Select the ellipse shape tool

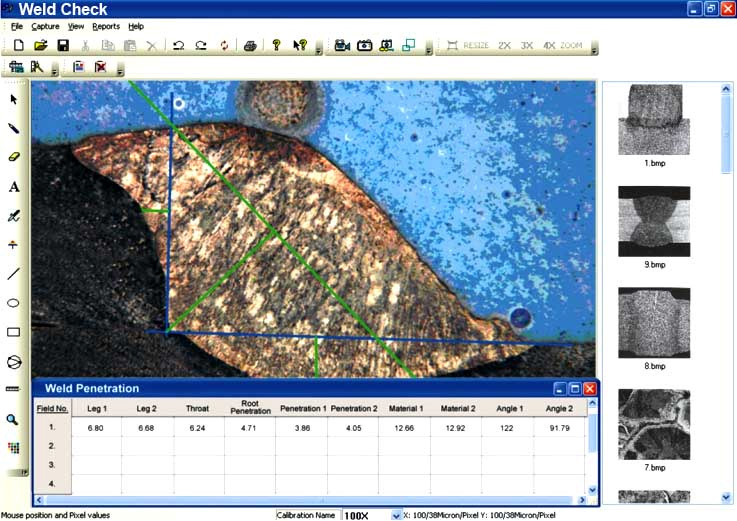(x=13, y=303)
